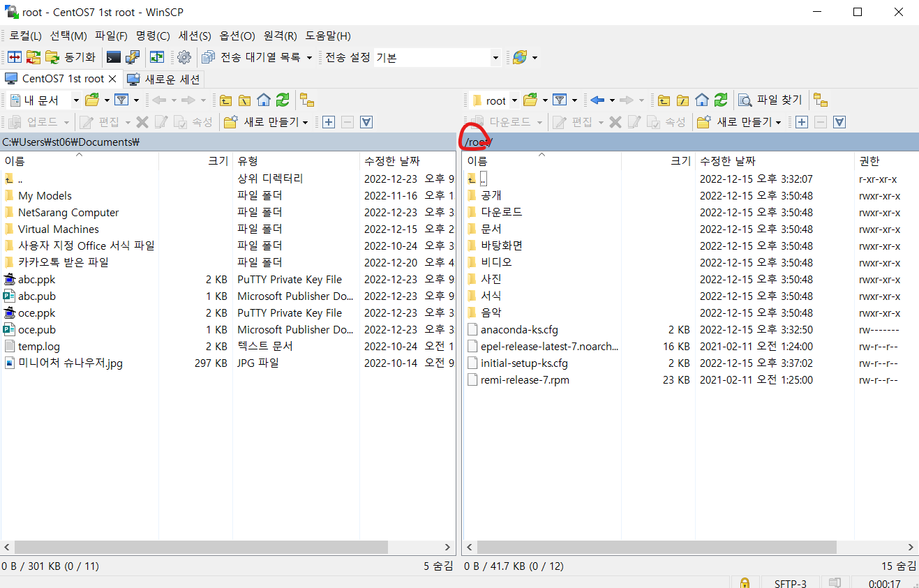
Task: Go back in remote panel history
Action: [x=597, y=100]
